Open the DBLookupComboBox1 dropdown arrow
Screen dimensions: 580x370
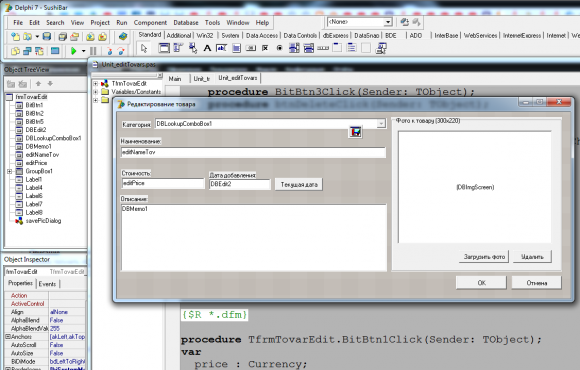point(381,124)
